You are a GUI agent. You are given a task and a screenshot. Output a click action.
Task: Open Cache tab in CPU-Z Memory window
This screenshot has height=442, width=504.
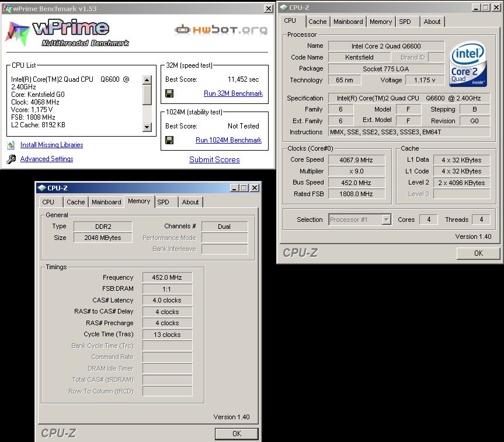click(76, 202)
